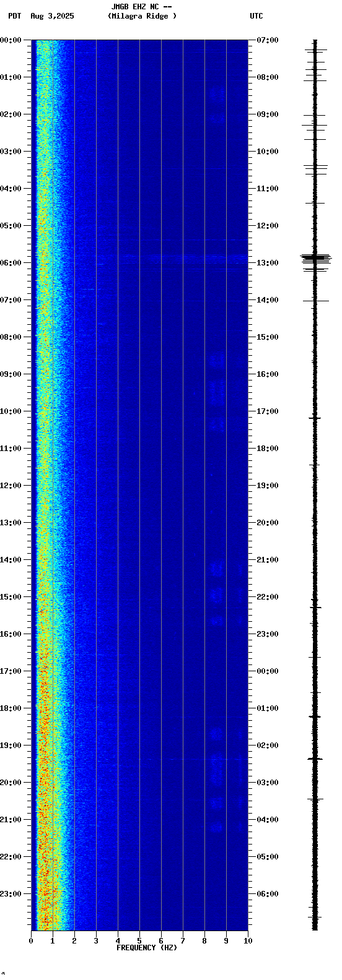The width and height of the screenshot is (342, 980).
Task: Click the 'FREQUENCY (HZ)' axis label
Action: coord(147,948)
